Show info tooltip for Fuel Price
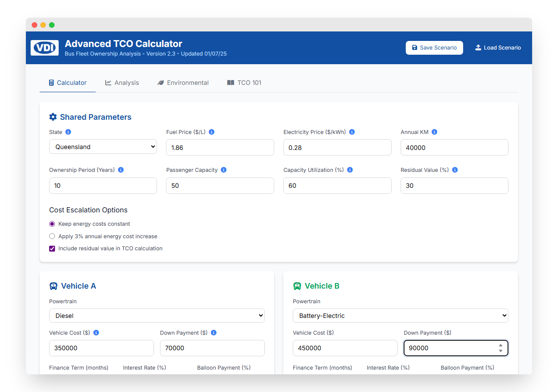The height and width of the screenshot is (392, 558). 212,132
